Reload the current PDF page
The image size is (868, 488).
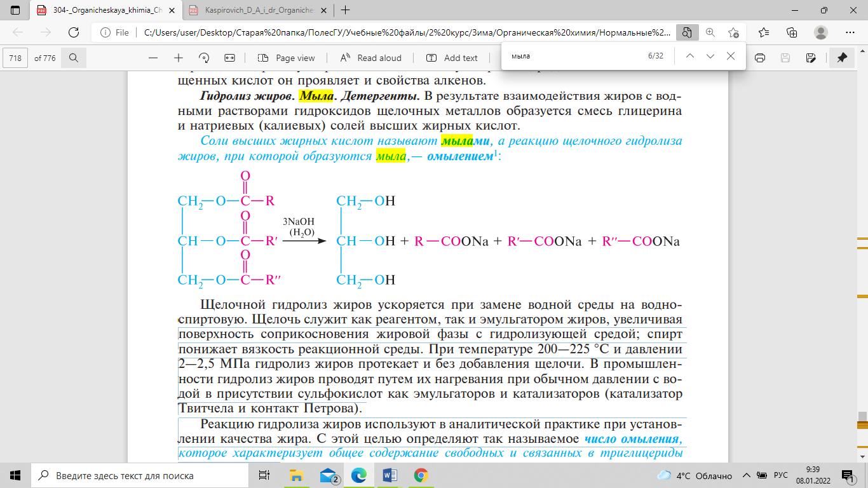[x=74, y=32]
